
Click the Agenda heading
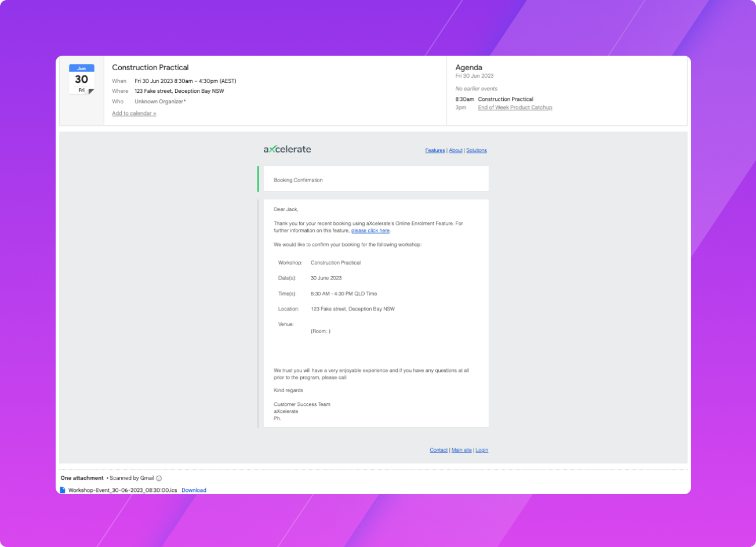(x=468, y=67)
